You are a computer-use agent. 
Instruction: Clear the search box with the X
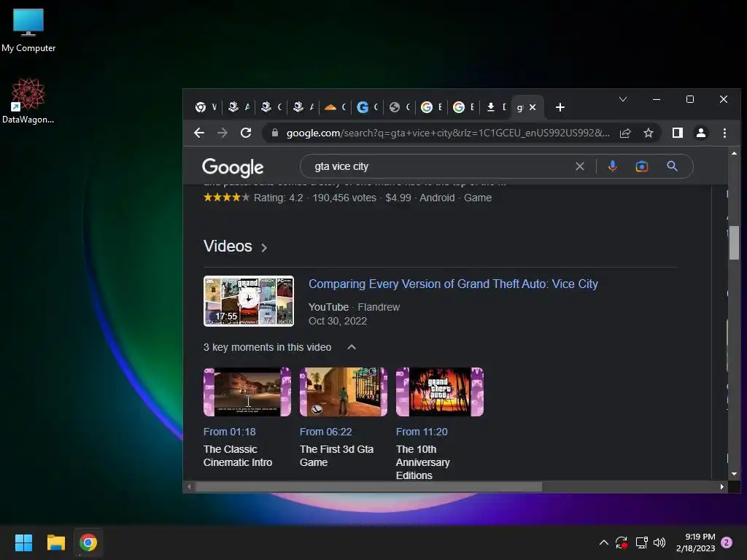(580, 166)
